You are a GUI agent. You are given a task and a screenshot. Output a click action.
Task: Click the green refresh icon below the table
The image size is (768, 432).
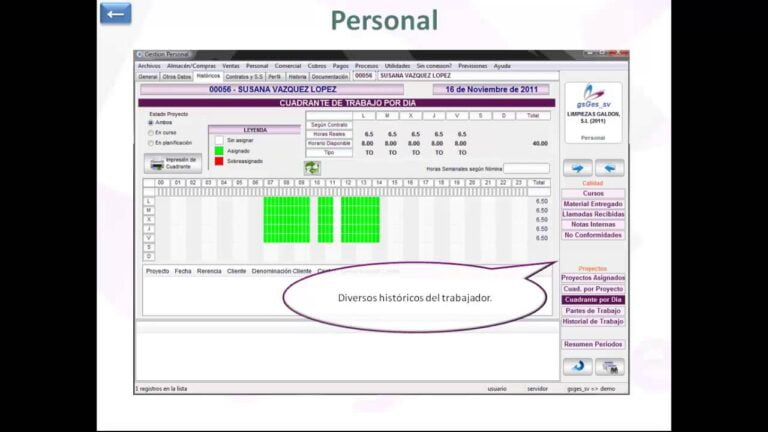312,168
